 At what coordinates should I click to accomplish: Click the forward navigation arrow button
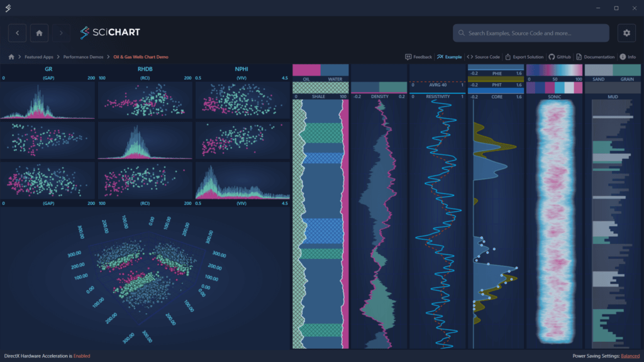click(x=61, y=33)
